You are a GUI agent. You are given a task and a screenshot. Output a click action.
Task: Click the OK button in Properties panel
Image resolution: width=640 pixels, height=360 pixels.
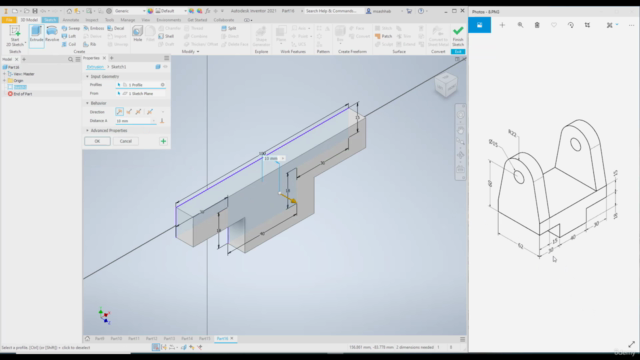click(x=97, y=141)
